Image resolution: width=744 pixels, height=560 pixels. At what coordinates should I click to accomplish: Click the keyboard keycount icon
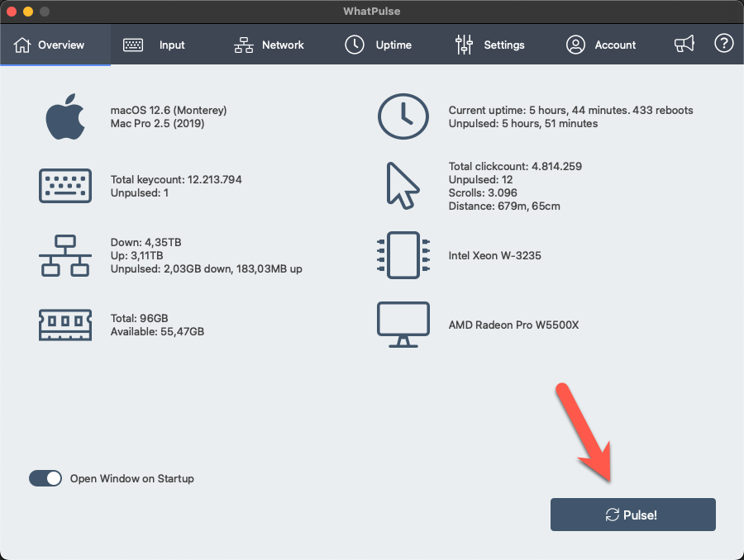coord(65,186)
